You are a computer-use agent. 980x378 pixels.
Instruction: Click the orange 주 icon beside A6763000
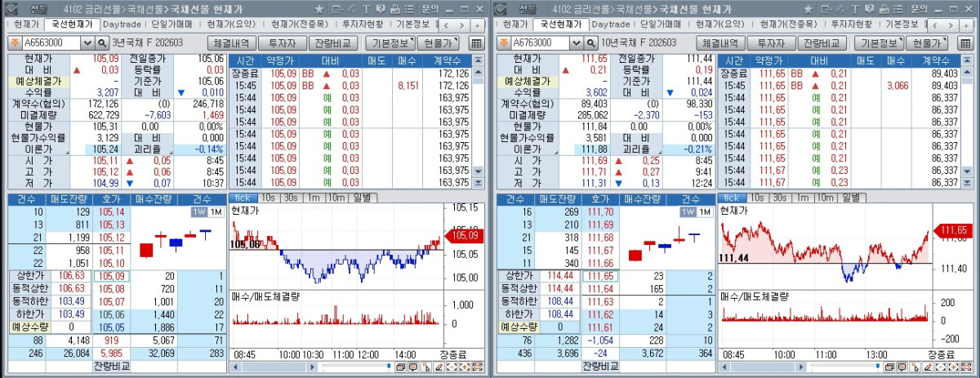coord(505,42)
